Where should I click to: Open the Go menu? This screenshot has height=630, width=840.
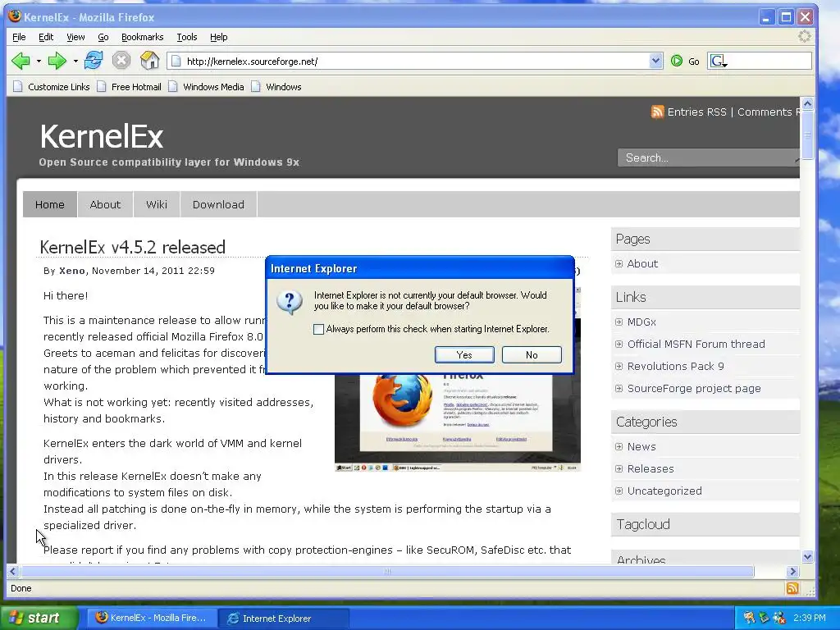pyautogui.click(x=103, y=37)
